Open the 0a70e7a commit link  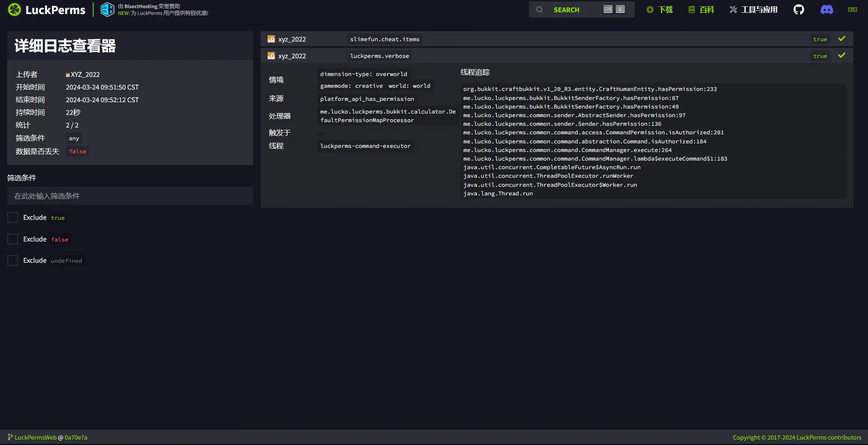click(76, 437)
